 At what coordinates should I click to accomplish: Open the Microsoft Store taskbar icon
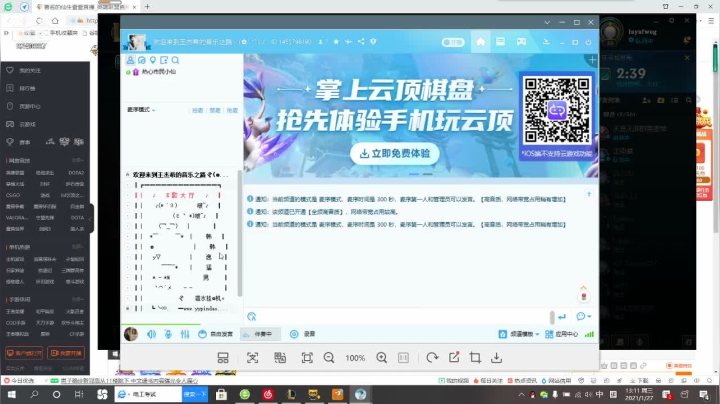[x=221, y=394]
